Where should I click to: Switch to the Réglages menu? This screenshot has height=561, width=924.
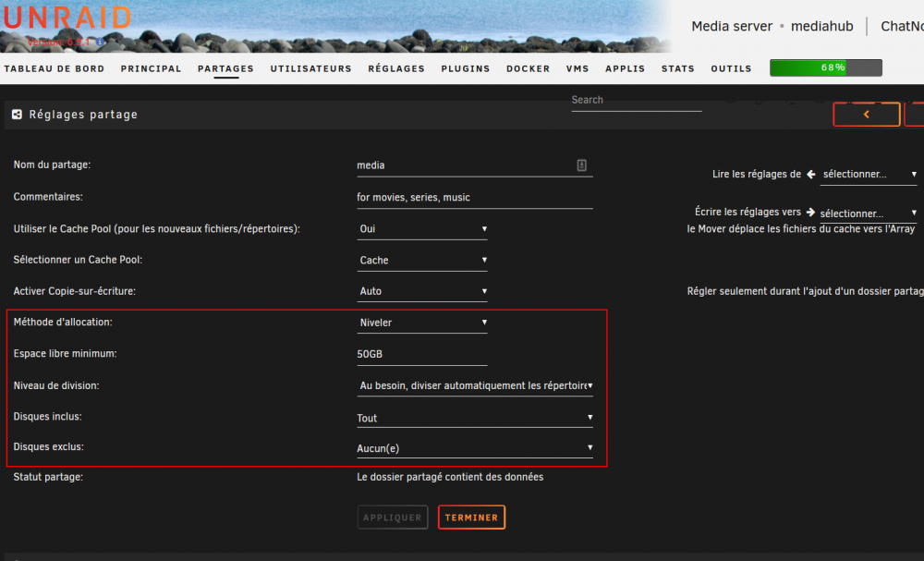(396, 68)
